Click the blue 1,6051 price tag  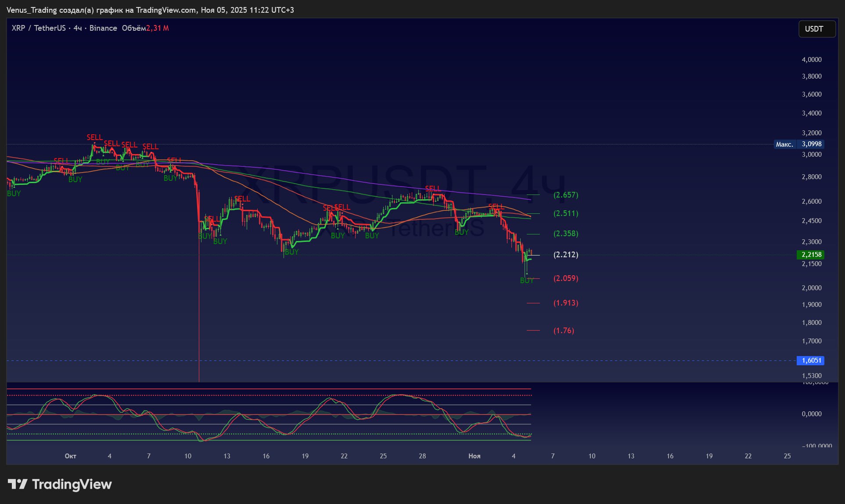pos(810,360)
